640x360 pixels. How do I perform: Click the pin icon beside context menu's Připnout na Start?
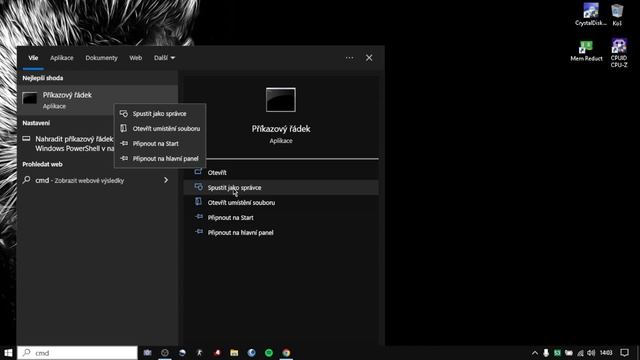[x=124, y=143]
